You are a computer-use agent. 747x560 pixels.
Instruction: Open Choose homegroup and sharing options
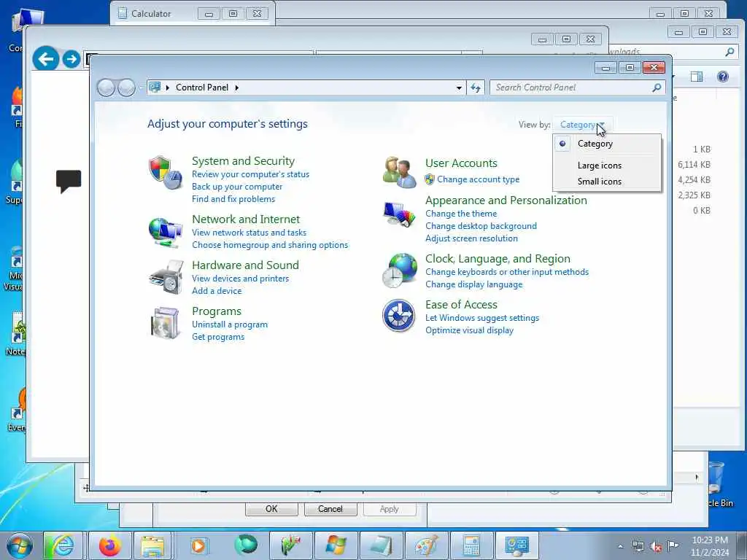(x=270, y=245)
